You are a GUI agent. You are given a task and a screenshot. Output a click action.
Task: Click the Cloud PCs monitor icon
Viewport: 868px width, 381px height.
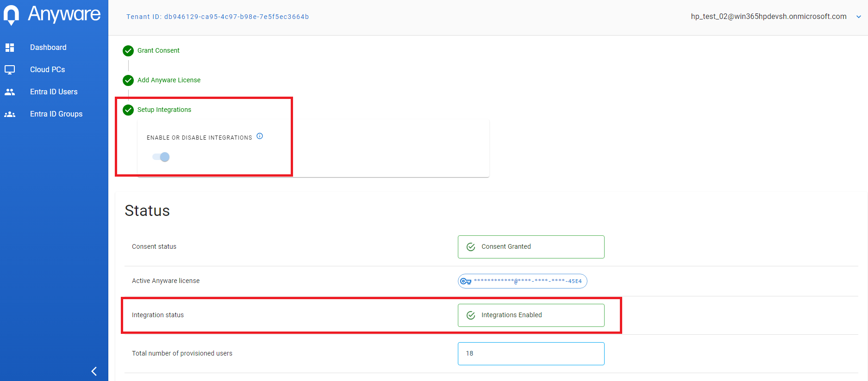[x=10, y=70]
